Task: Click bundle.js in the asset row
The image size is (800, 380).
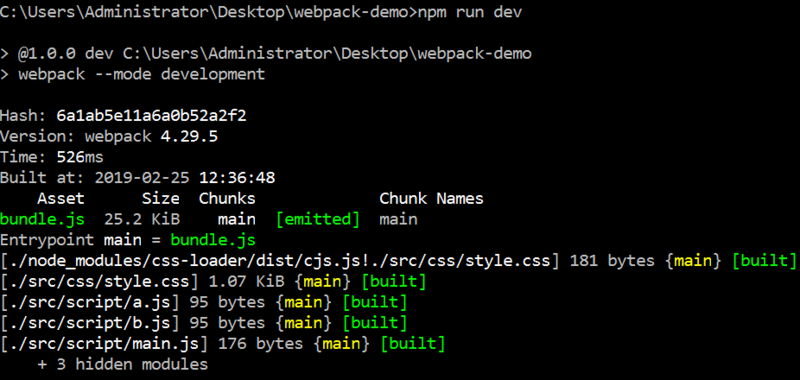Action: pos(42,219)
